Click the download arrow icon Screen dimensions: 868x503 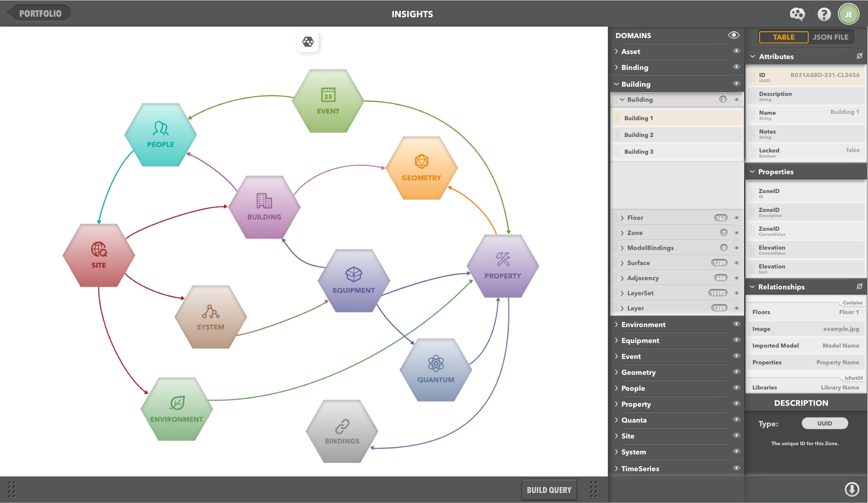point(852,489)
